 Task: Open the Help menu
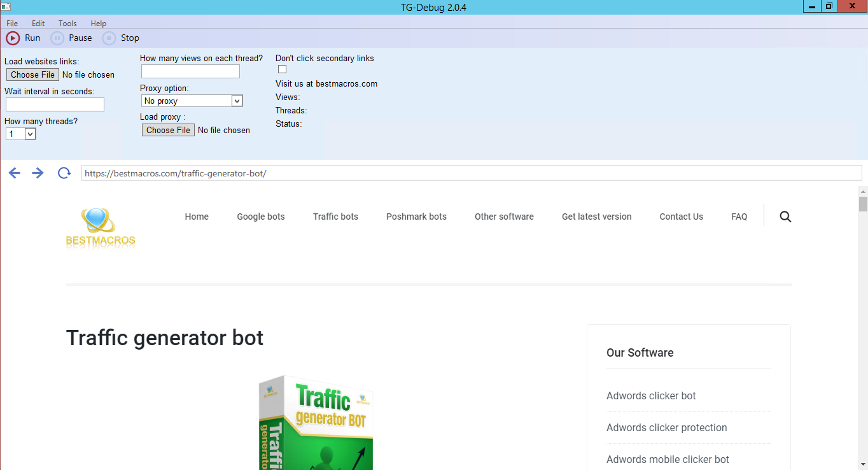tap(98, 24)
